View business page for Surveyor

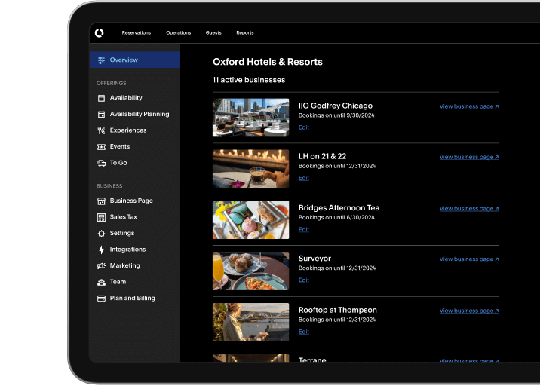click(469, 259)
